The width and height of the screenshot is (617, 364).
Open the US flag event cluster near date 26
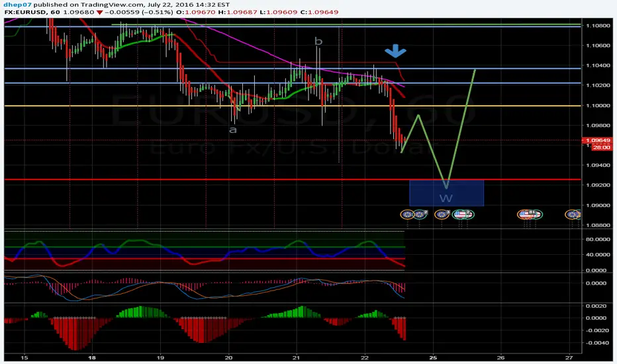tap(530, 214)
